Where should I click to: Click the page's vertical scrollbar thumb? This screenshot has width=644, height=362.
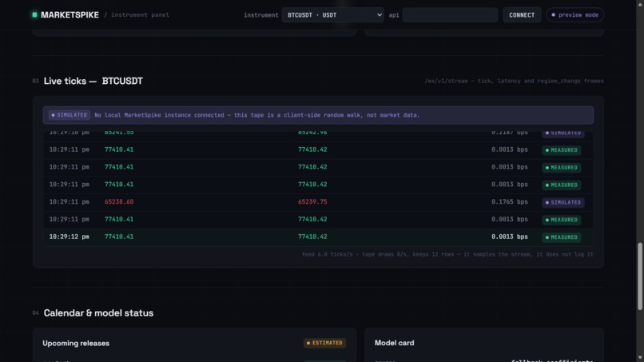640,276
